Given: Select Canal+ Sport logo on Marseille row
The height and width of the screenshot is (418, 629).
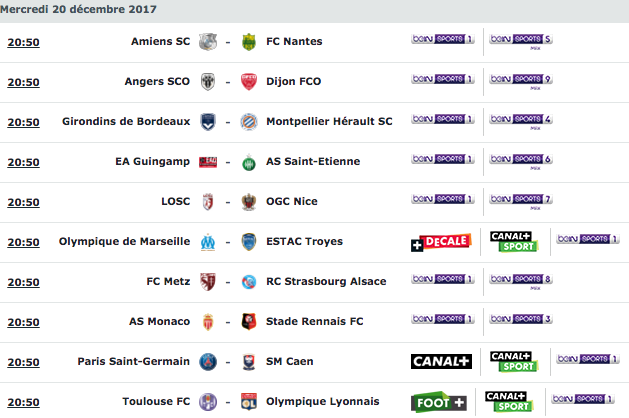Looking at the screenshot, I should [513, 242].
